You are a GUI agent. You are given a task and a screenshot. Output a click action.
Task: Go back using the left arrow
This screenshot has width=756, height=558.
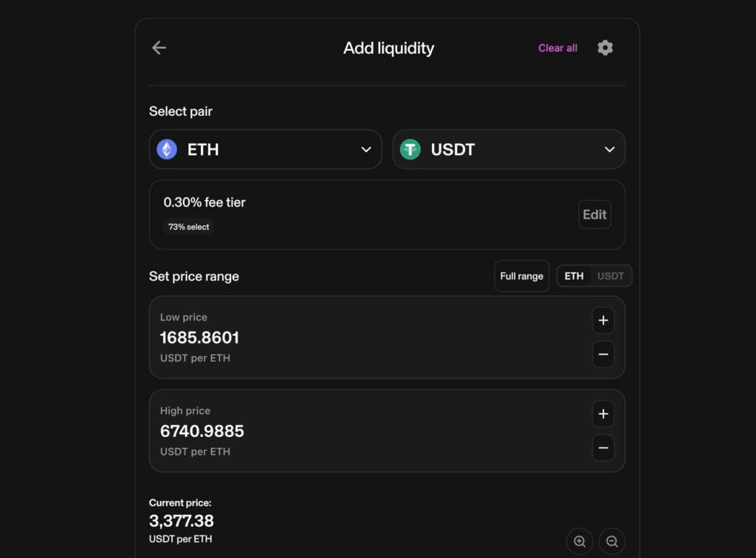tap(159, 48)
